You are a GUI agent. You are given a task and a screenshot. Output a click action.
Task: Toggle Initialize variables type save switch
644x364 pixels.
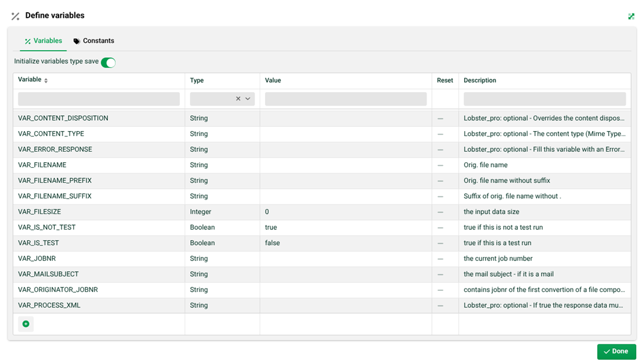pos(108,62)
